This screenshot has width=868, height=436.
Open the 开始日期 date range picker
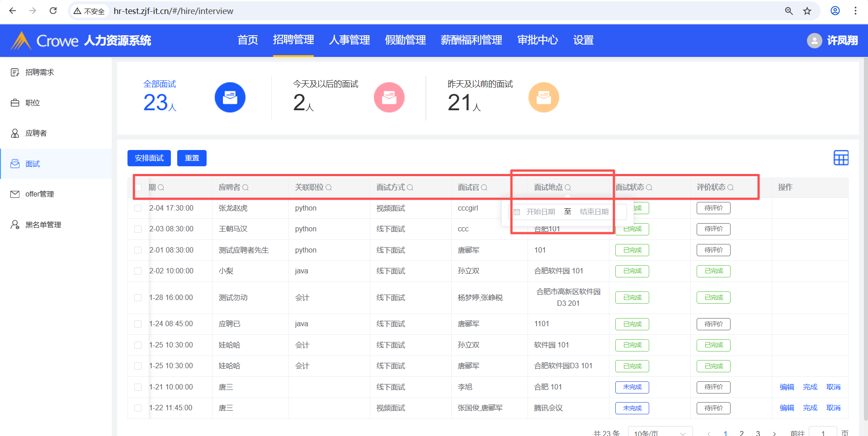(x=541, y=212)
